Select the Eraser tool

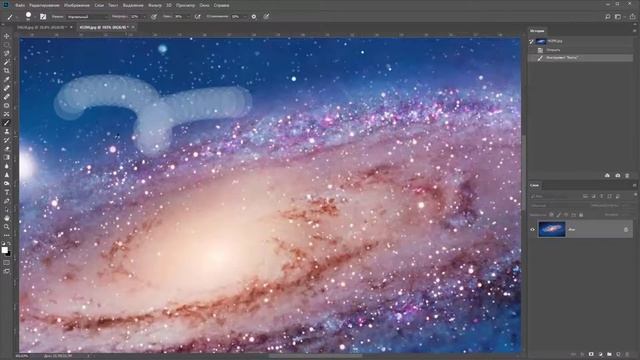(7, 149)
